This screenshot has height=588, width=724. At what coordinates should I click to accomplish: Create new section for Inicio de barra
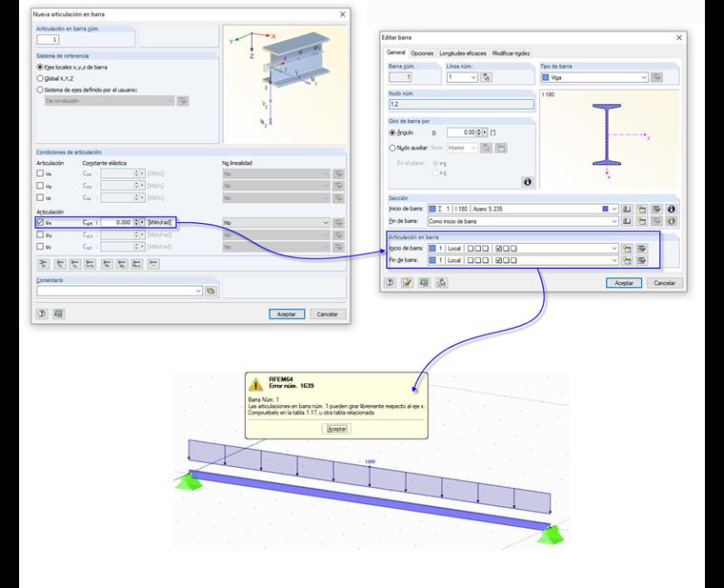pos(641,210)
